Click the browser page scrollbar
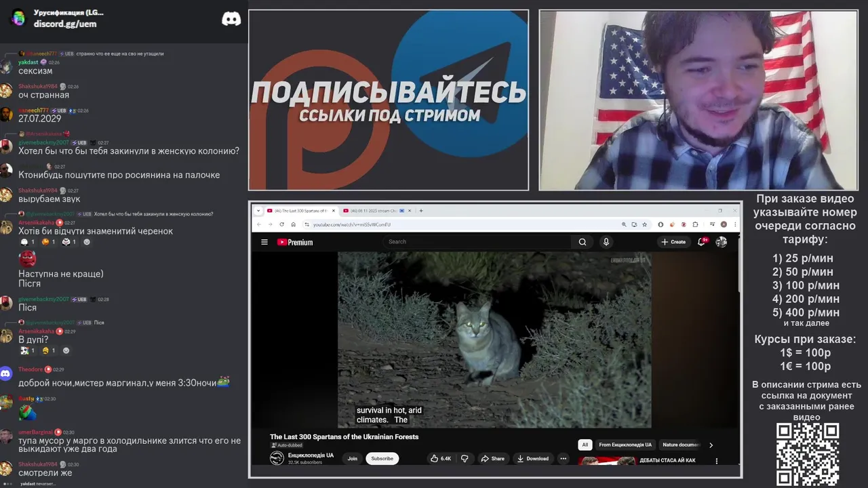 738,264
